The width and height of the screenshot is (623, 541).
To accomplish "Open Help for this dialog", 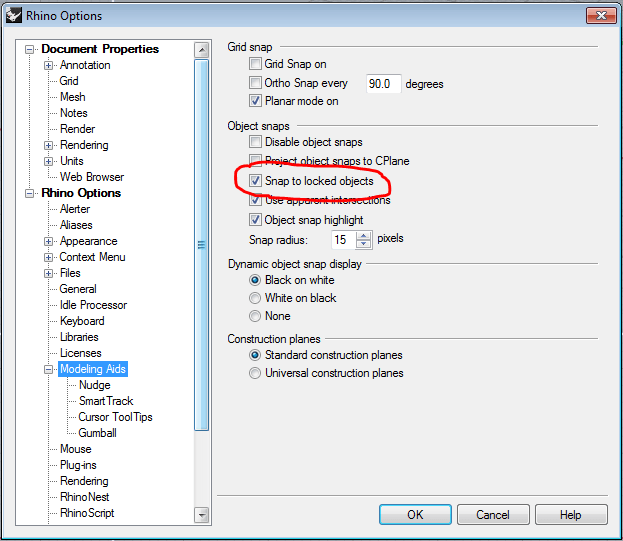I will coord(571,515).
